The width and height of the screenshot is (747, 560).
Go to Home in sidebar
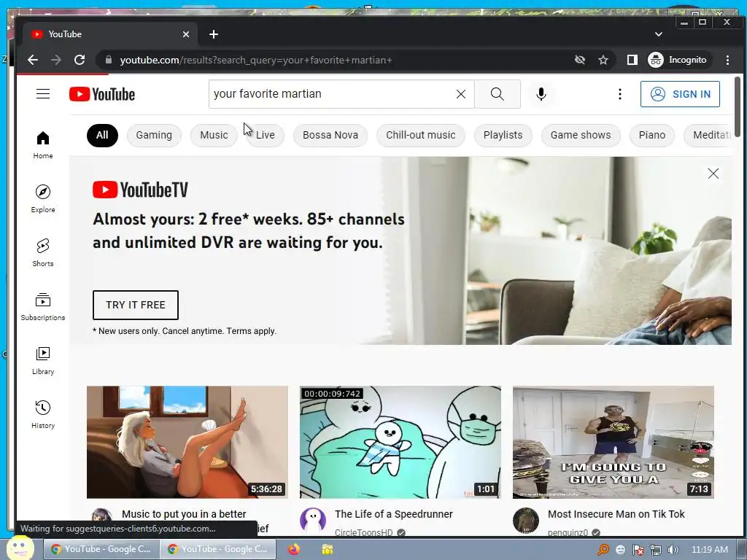coord(43,145)
